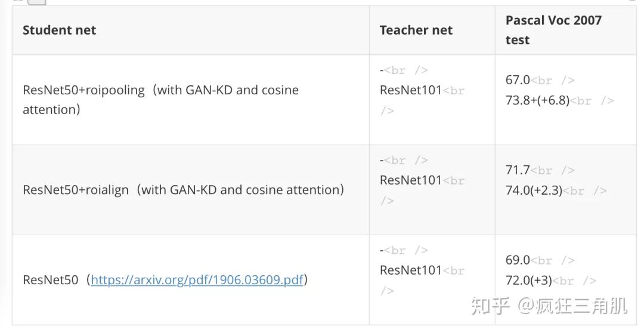Click the Pascal Voc 2007 test header
The height and width of the screenshot is (332, 644).
point(553,30)
